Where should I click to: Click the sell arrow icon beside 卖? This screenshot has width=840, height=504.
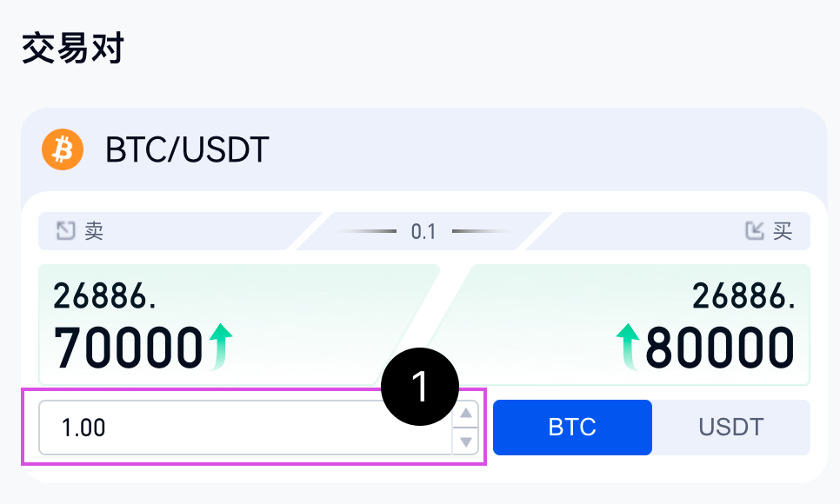65,231
